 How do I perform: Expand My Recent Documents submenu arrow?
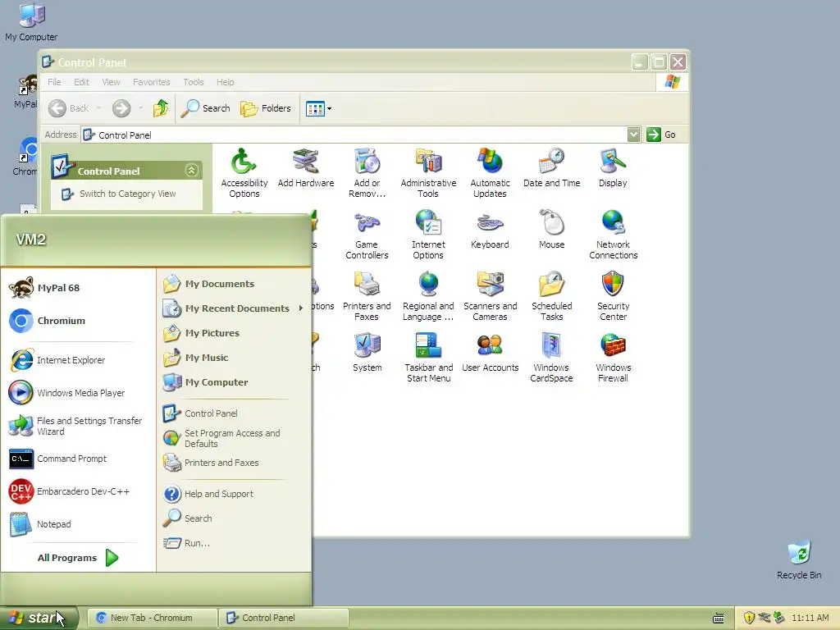[x=300, y=308]
